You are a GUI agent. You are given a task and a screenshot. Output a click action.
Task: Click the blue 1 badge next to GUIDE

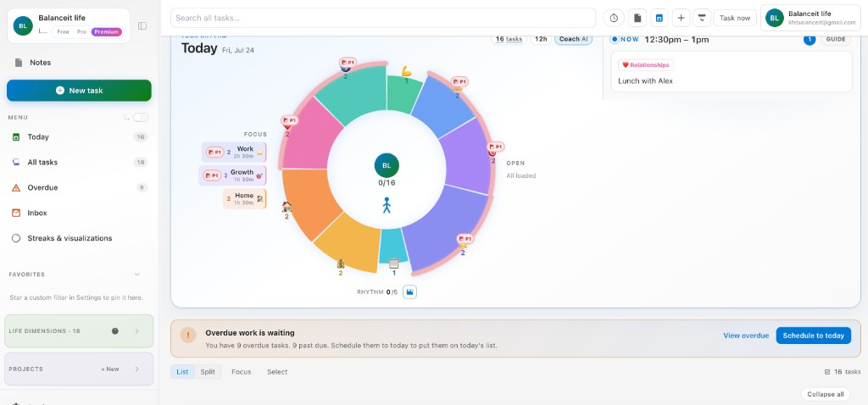[x=810, y=39]
